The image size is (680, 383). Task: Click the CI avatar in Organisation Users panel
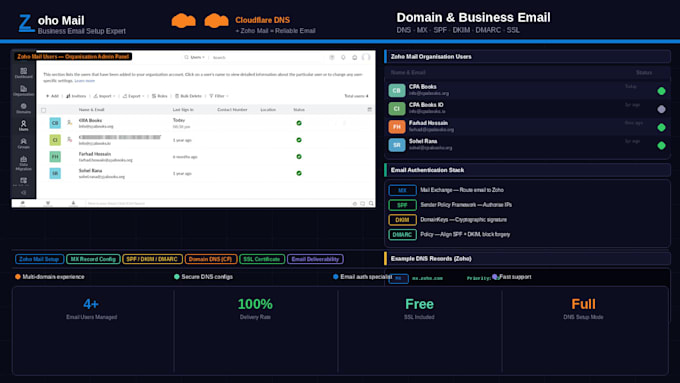point(397,108)
